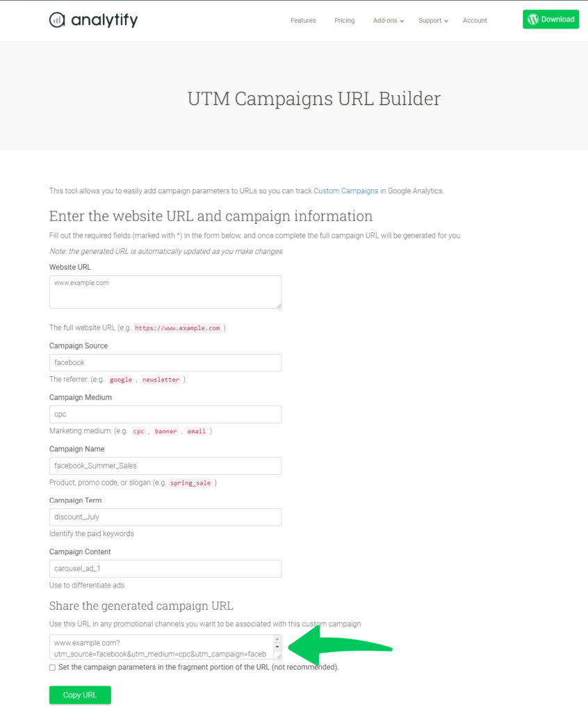Click the Custom Campaigns link
This screenshot has width=588, height=712.
point(345,191)
